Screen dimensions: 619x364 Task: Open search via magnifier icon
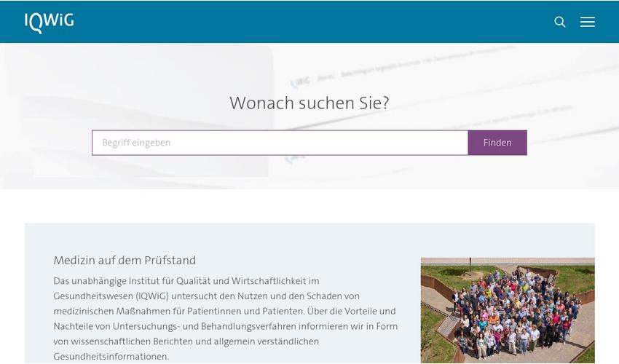(x=560, y=22)
